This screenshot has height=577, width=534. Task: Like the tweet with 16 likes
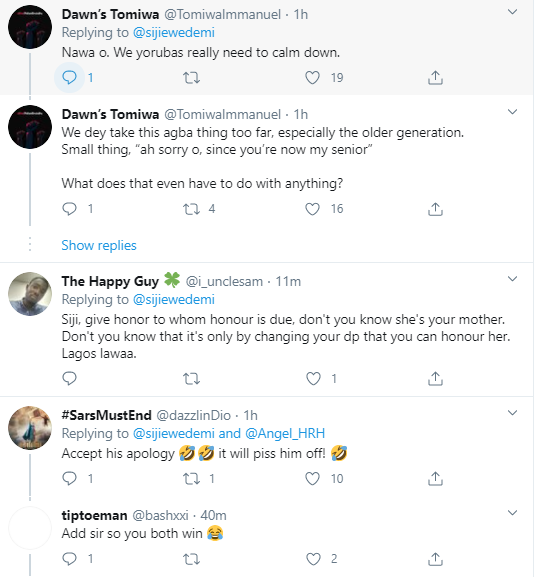(x=312, y=209)
